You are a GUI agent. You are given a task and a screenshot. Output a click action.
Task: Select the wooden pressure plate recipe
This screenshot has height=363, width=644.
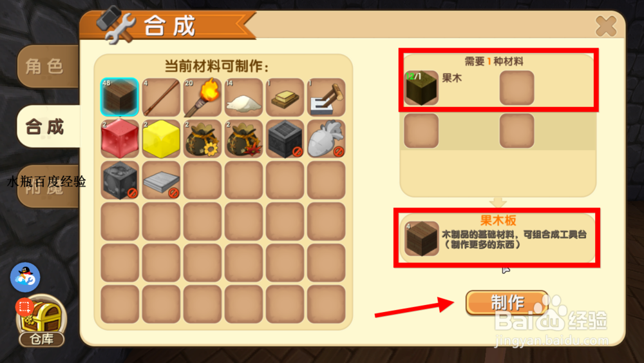[x=285, y=97]
